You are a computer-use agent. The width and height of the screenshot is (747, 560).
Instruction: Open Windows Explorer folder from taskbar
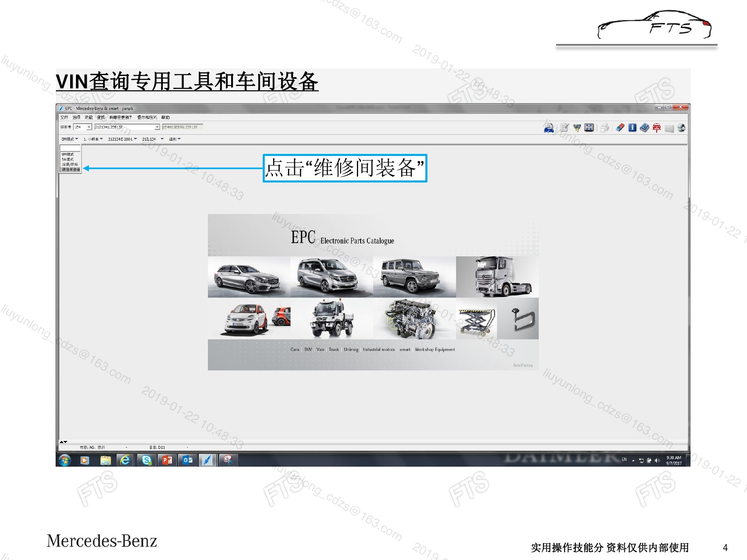[105, 460]
